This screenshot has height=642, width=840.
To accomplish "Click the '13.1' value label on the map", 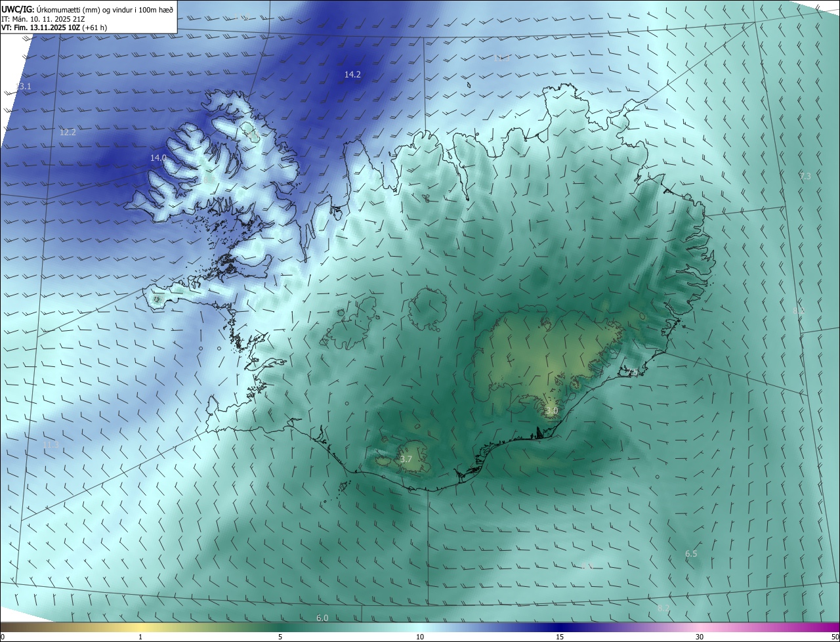I will (x=24, y=87).
